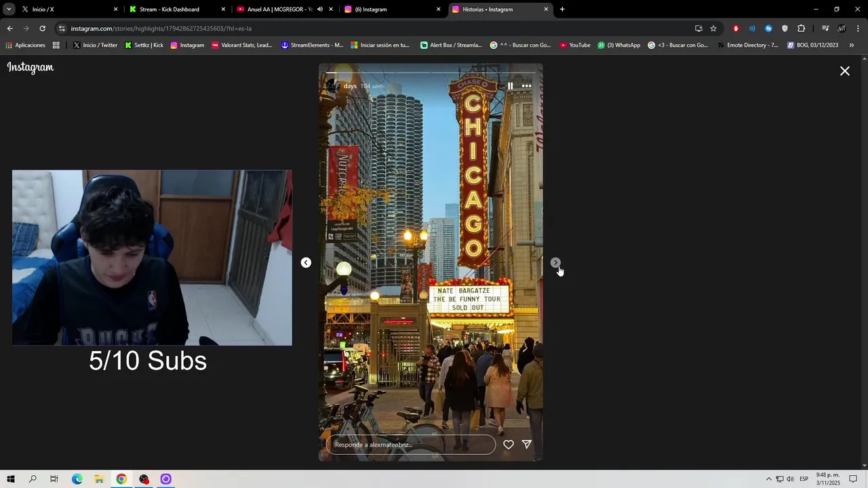Open the 'YouTube' bookmark
The height and width of the screenshot is (488, 868).
point(575,45)
